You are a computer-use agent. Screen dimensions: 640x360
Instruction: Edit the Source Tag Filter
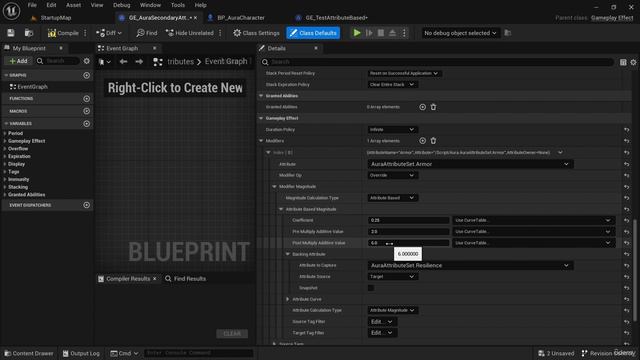click(x=382, y=322)
